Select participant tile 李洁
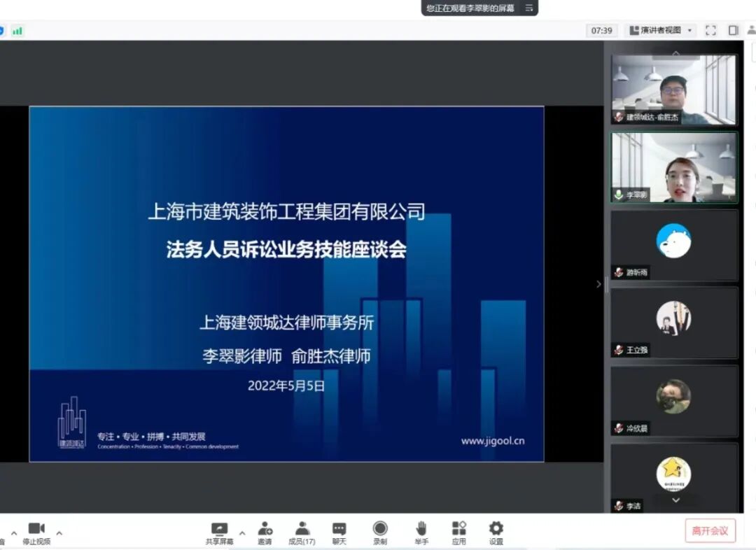Screen dimensions: 756x550 [x=674, y=478]
